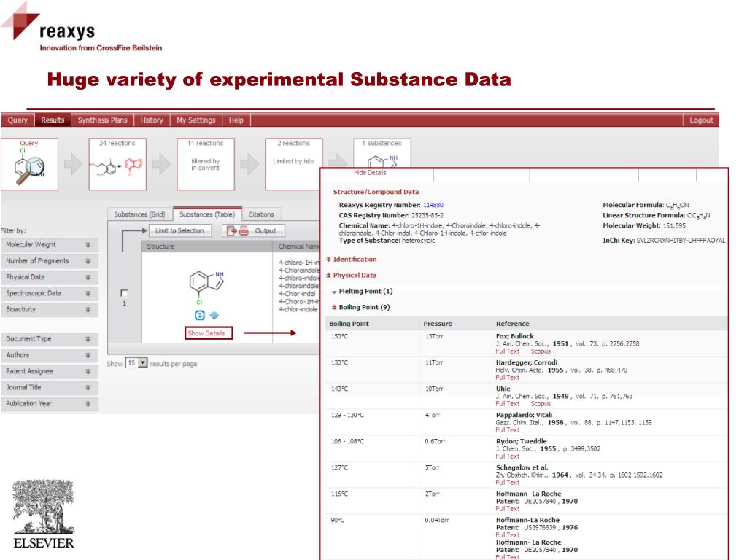Expand the Bioactivity filter
Image resolution: width=747 pixels, height=560 pixels.
point(50,309)
